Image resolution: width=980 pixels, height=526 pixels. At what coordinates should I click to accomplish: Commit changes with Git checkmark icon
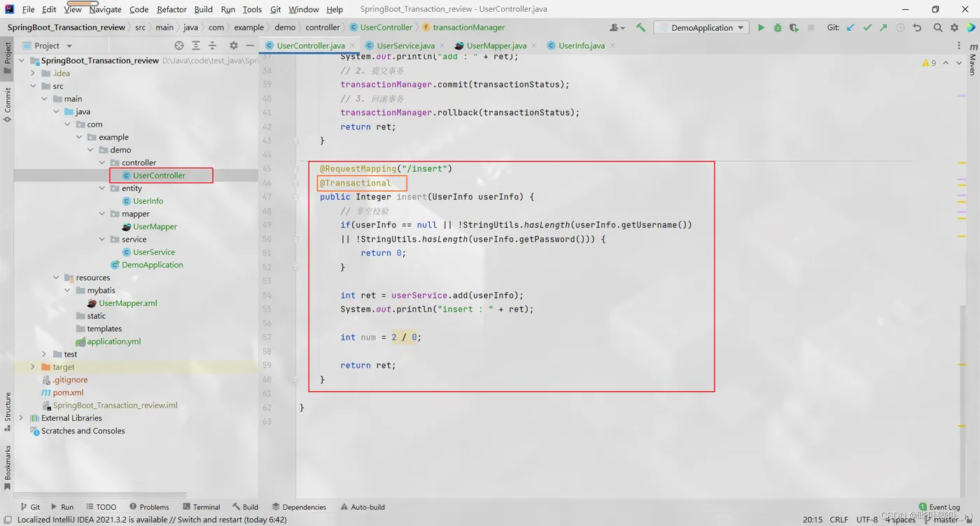coord(867,28)
